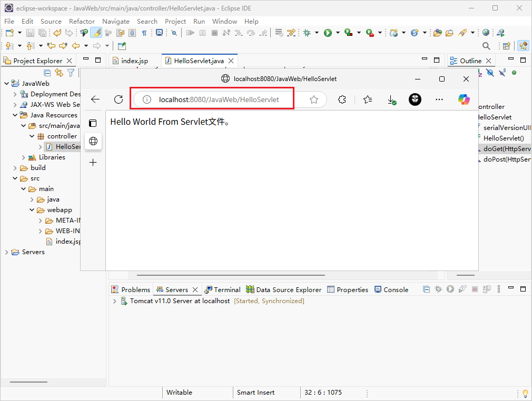The image size is (532, 401).
Task: Open the Refactor menu
Action: coord(82,22)
